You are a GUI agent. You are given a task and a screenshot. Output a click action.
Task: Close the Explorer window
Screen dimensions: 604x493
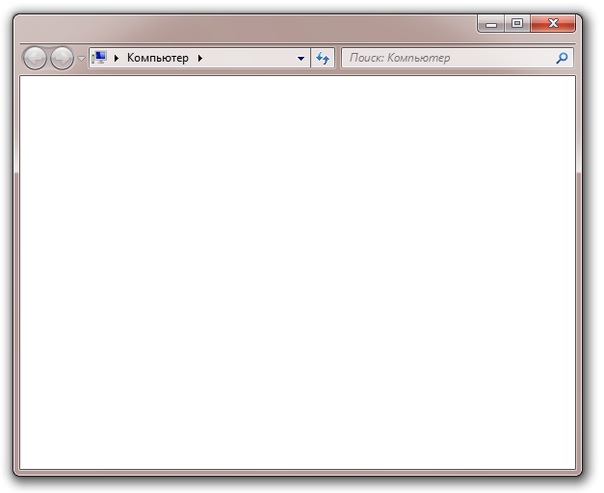553,23
